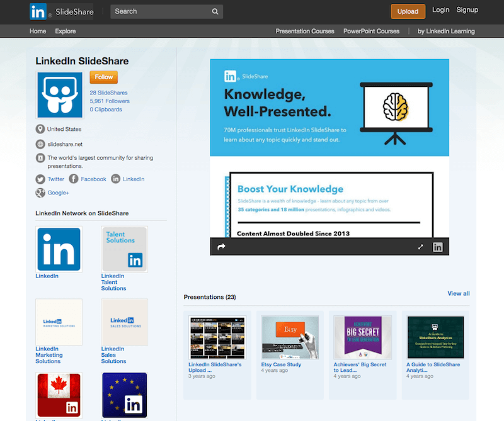Expand slide player to fullscreen

(x=420, y=247)
